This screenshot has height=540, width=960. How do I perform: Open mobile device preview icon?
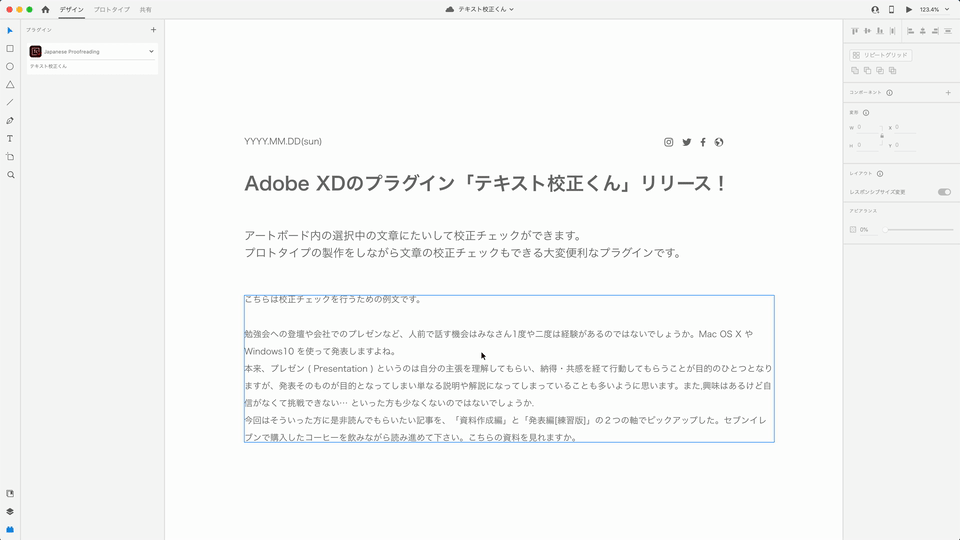point(891,9)
